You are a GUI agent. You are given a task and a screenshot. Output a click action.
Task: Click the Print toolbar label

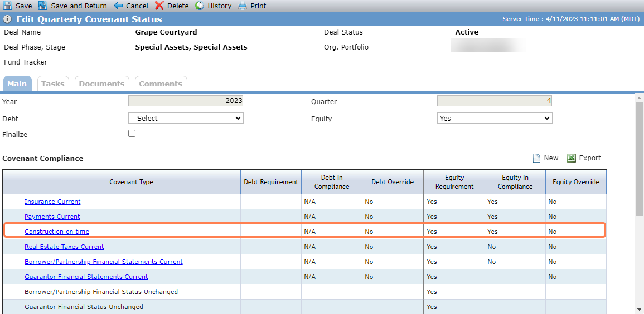click(x=258, y=6)
